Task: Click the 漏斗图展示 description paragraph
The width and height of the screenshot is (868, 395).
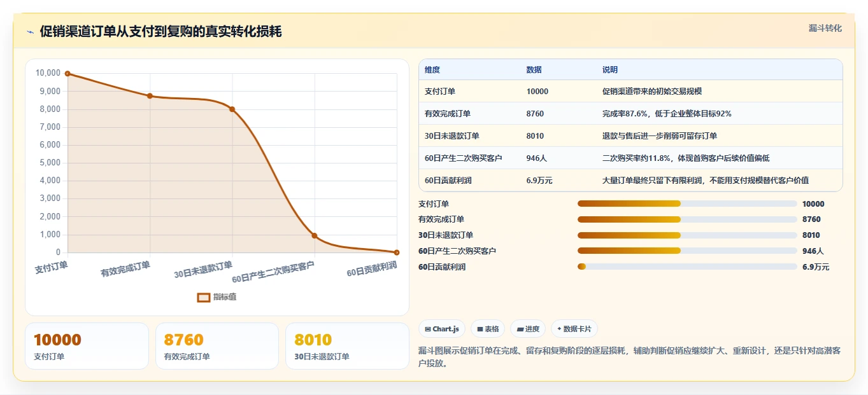Action: pyautogui.click(x=630, y=357)
